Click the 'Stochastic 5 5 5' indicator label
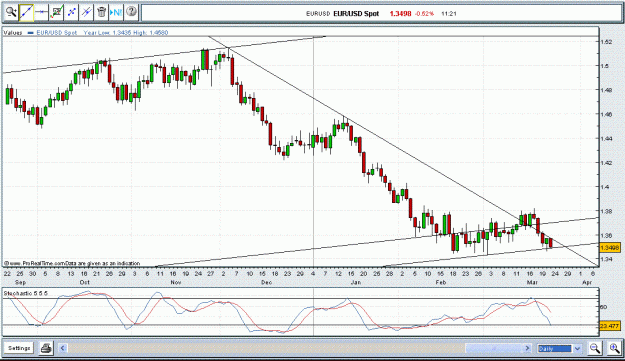 coord(26,294)
